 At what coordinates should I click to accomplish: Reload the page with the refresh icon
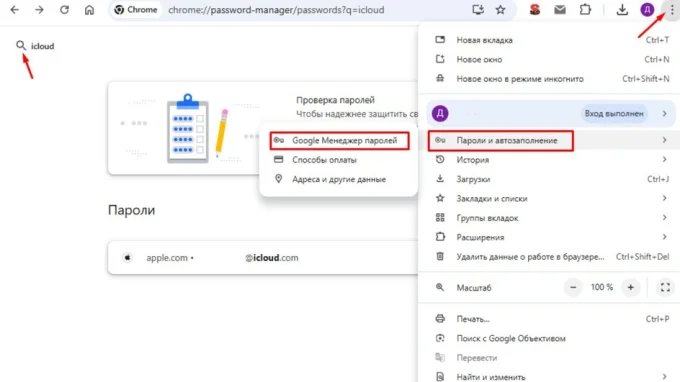tap(64, 10)
